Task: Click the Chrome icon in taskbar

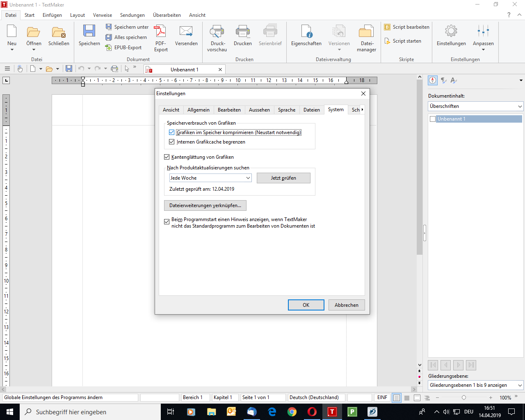Action: coord(292,412)
